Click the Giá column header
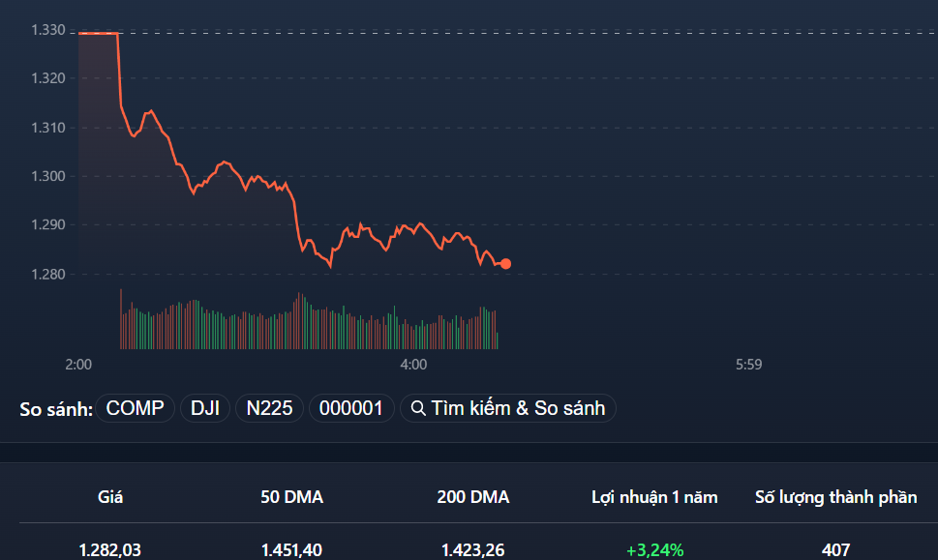Viewport: 938px width, 560px height. tap(110, 496)
